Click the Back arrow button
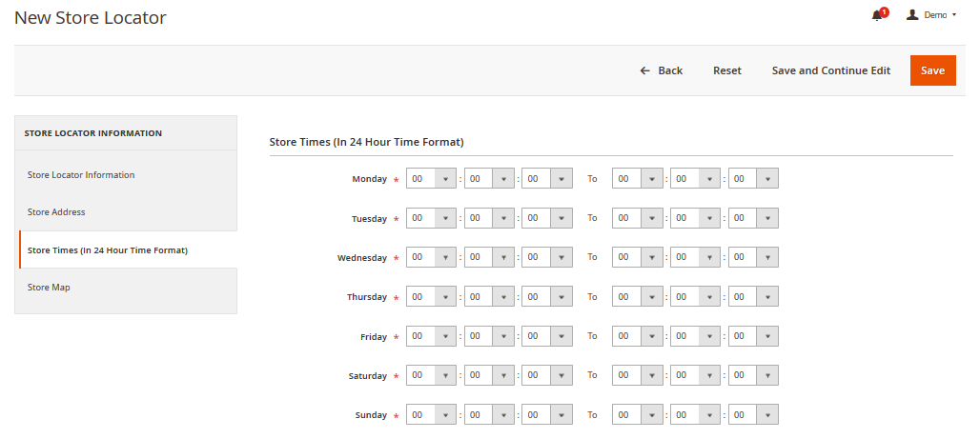The height and width of the screenshot is (439, 980). (661, 70)
